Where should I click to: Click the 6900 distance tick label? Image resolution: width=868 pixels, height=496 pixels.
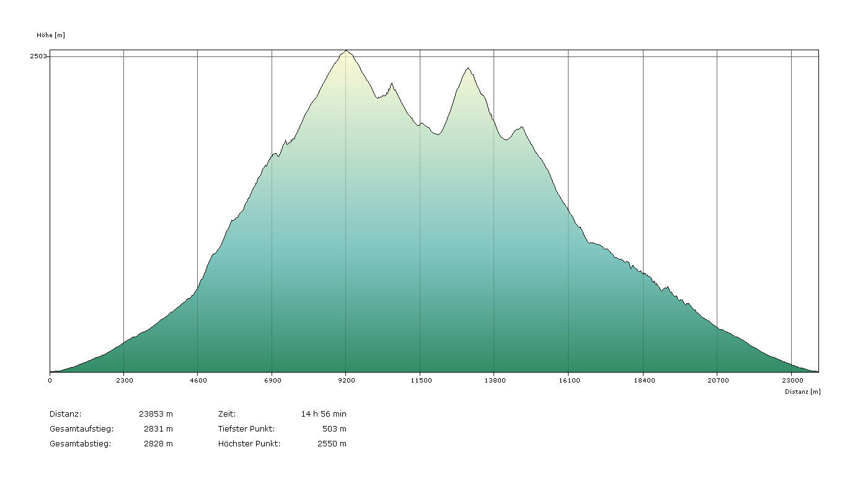pos(272,380)
